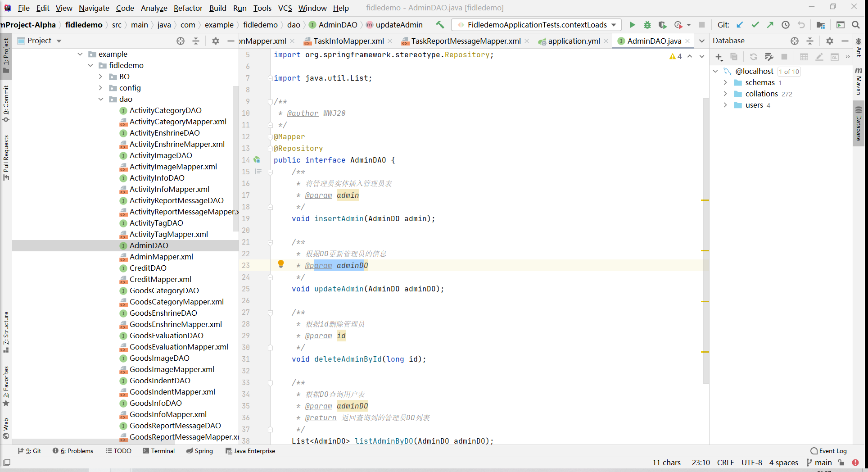Open the Project panel gear settings
868x472 pixels.
pos(216,41)
